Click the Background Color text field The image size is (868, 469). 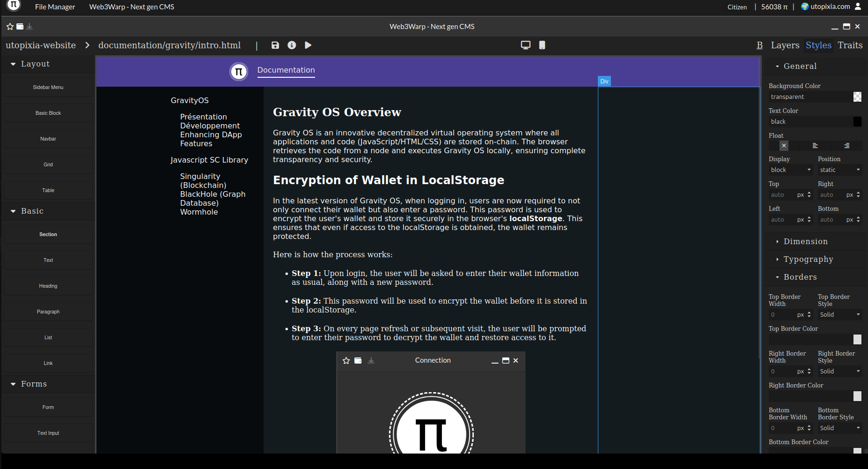[x=810, y=97]
